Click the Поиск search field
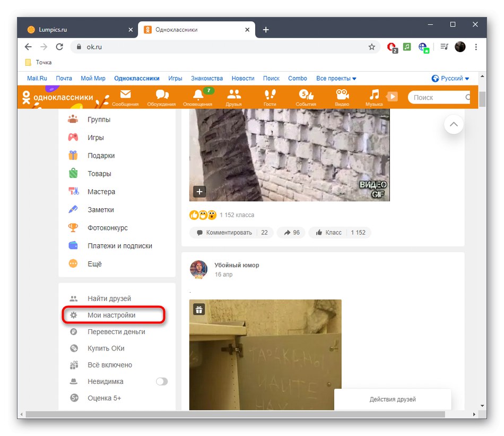The height and width of the screenshot is (436, 504). point(439,97)
